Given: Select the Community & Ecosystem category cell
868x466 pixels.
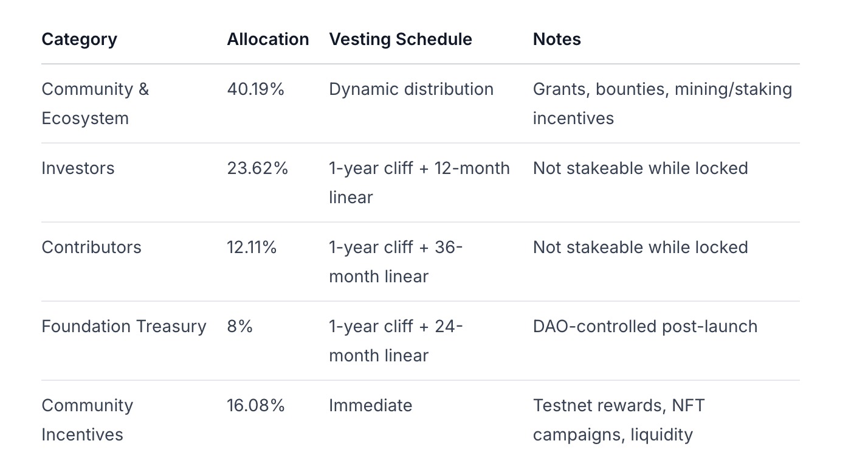Looking at the screenshot, I should tap(95, 103).
